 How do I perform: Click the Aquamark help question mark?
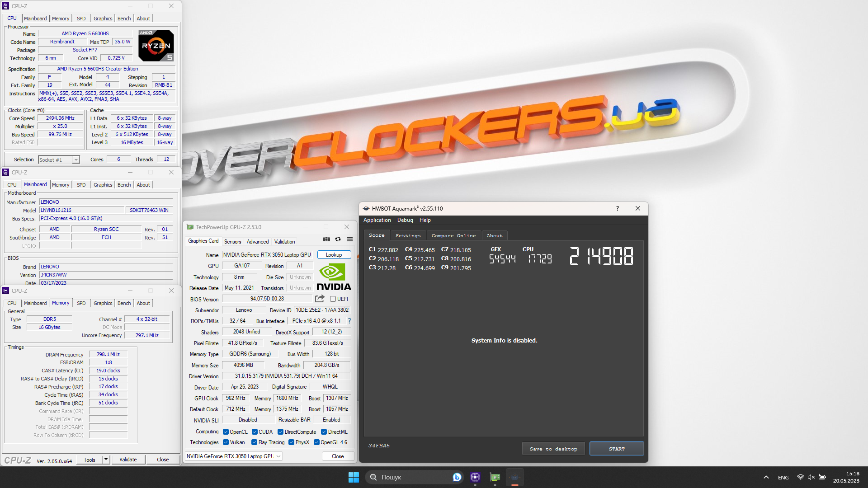[617, 208]
